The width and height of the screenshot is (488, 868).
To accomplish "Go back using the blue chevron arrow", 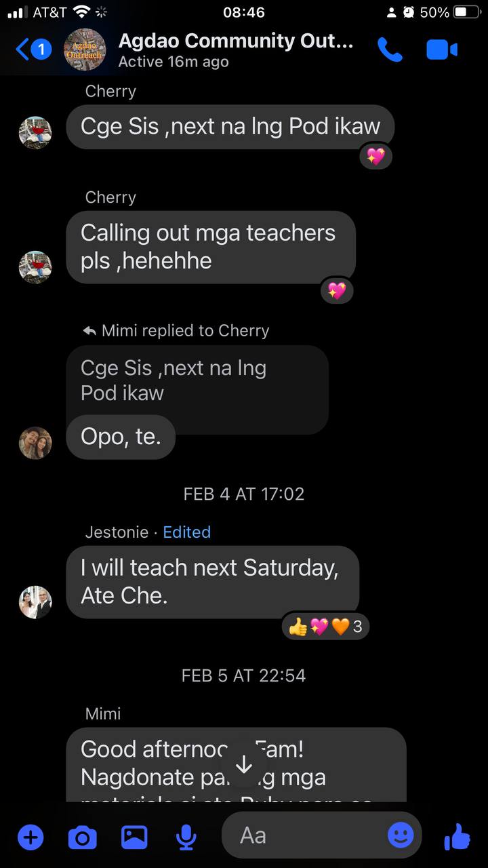I will pyautogui.click(x=22, y=50).
